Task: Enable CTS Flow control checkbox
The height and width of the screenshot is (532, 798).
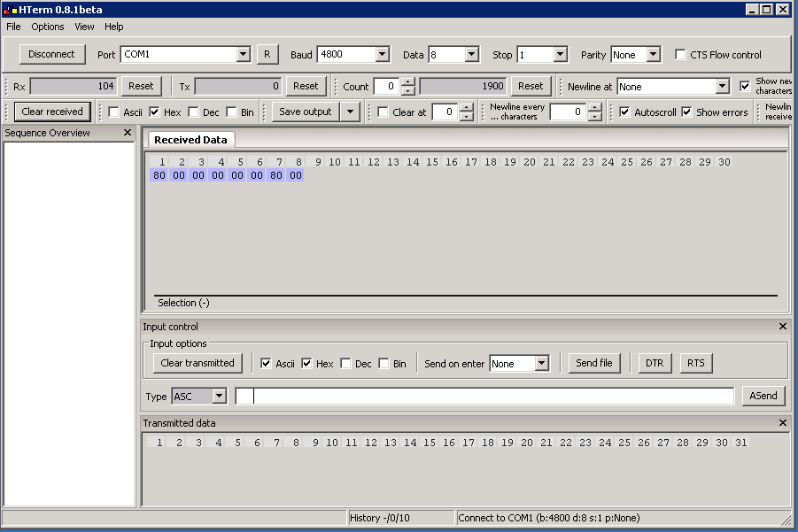Action: (680, 54)
